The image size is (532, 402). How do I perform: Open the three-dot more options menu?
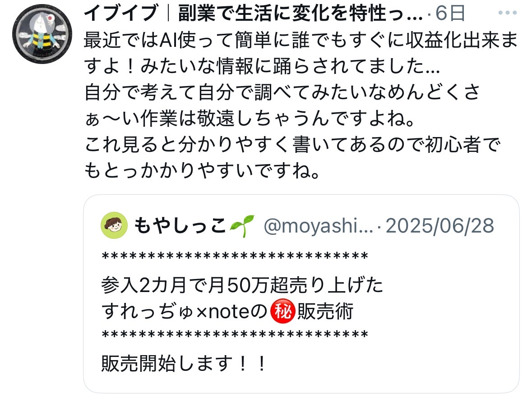pos(507,13)
